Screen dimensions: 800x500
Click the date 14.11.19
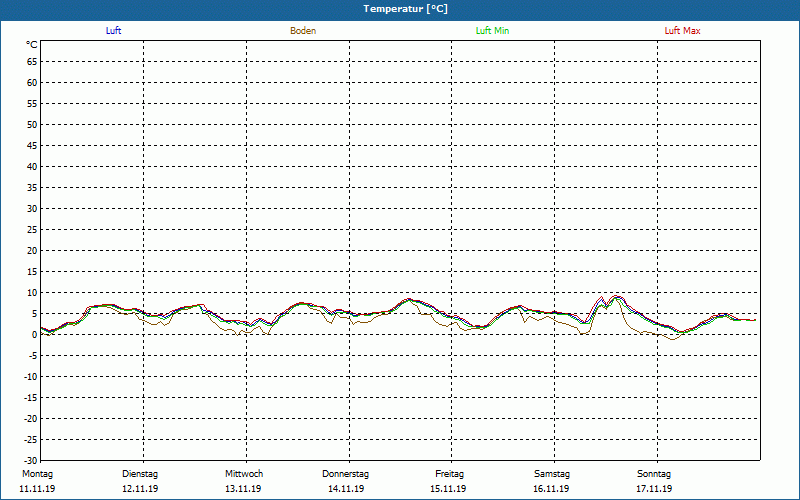[x=346, y=489]
